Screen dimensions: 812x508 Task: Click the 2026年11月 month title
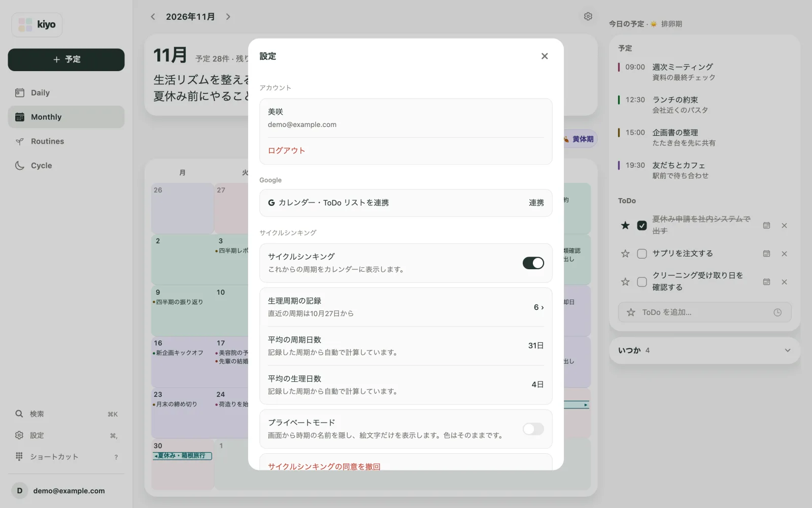click(x=190, y=17)
